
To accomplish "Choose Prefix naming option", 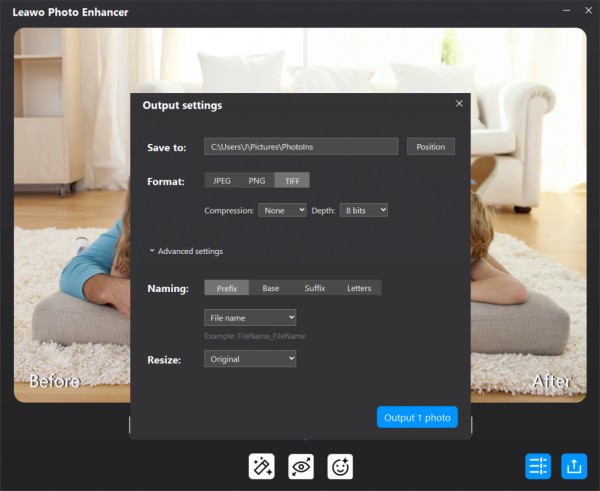I will 227,288.
